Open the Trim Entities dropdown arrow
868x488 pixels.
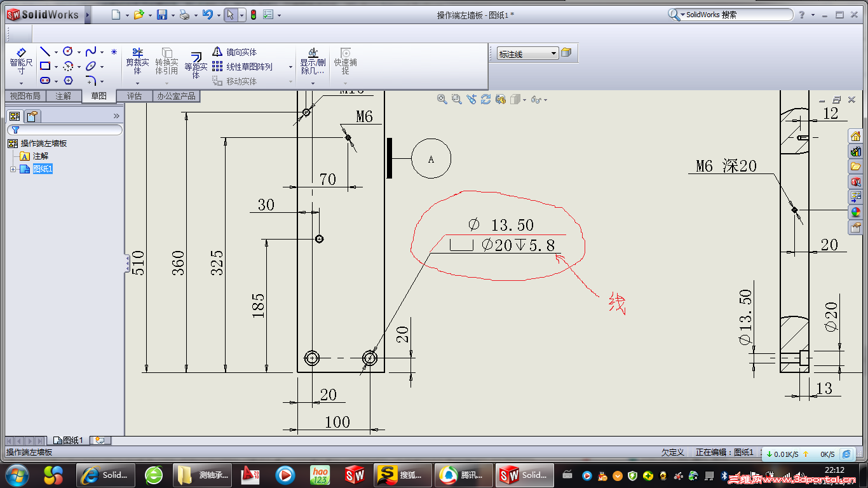137,83
